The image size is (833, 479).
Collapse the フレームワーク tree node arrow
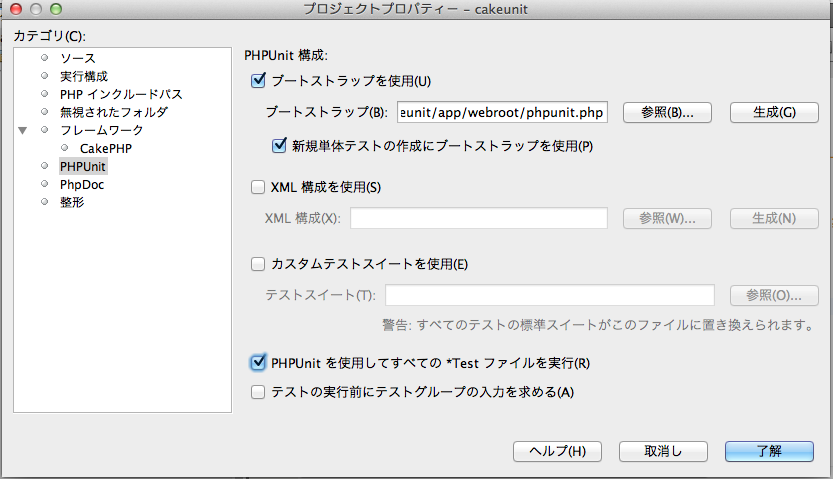22,130
